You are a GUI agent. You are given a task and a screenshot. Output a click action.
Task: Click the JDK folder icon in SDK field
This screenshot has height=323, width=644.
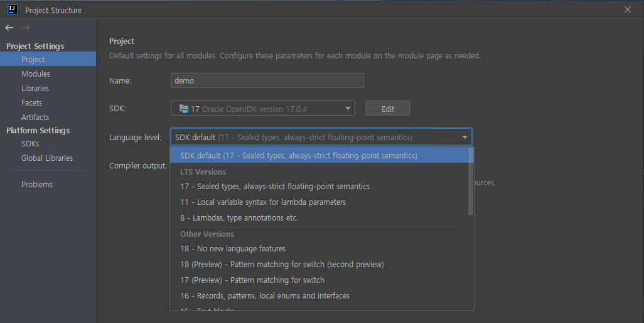pyautogui.click(x=184, y=109)
